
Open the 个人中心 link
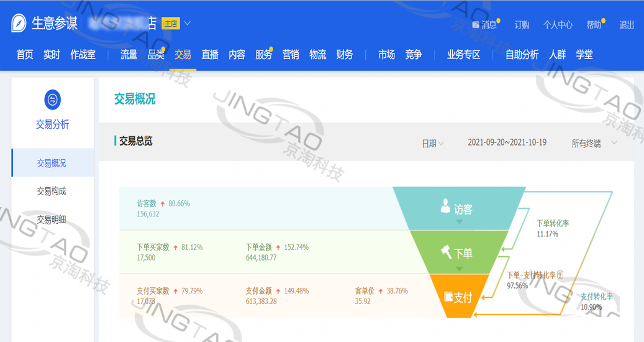(558, 25)
